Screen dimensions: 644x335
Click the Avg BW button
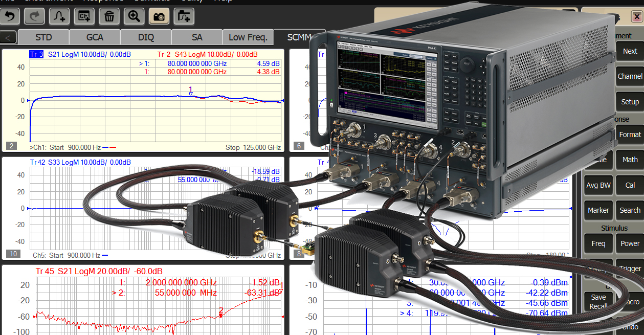coord(598,185)
